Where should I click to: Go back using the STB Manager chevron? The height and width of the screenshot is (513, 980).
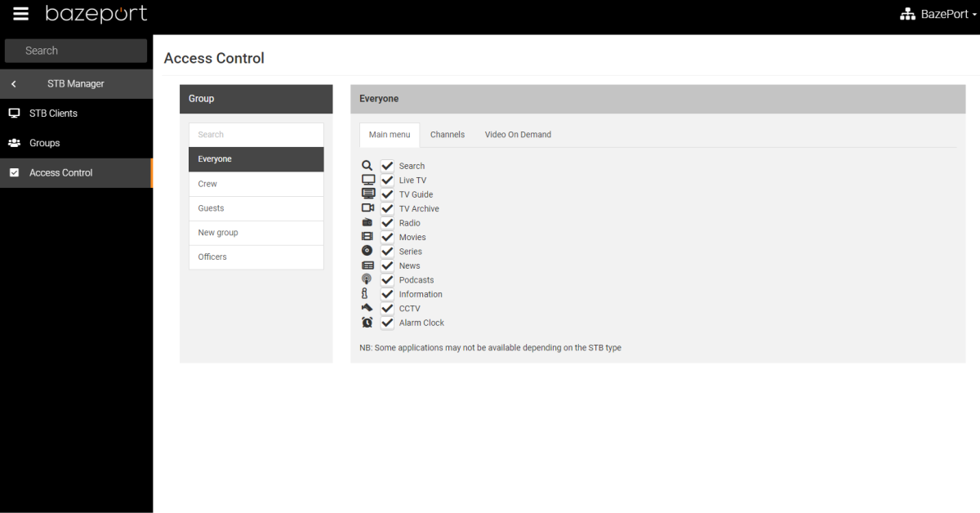coord(14,84)
